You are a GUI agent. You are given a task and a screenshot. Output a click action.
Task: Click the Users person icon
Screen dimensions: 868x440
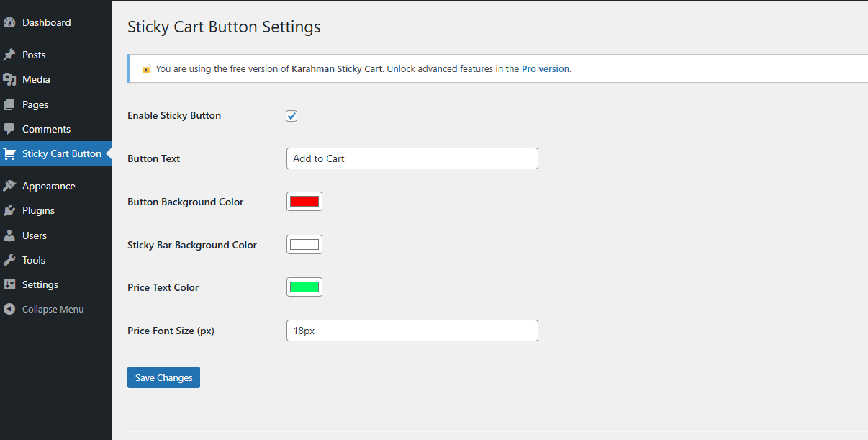click(9, 235)
